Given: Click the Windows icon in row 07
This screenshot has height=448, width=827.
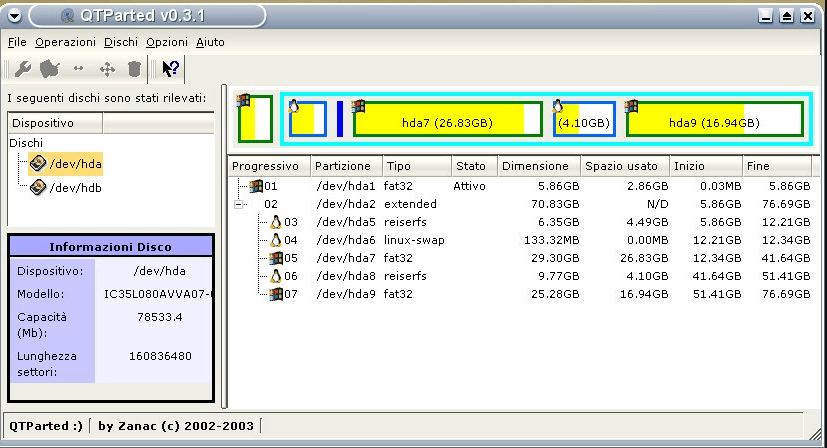Looking at the screenshot, I should (275, 293).
